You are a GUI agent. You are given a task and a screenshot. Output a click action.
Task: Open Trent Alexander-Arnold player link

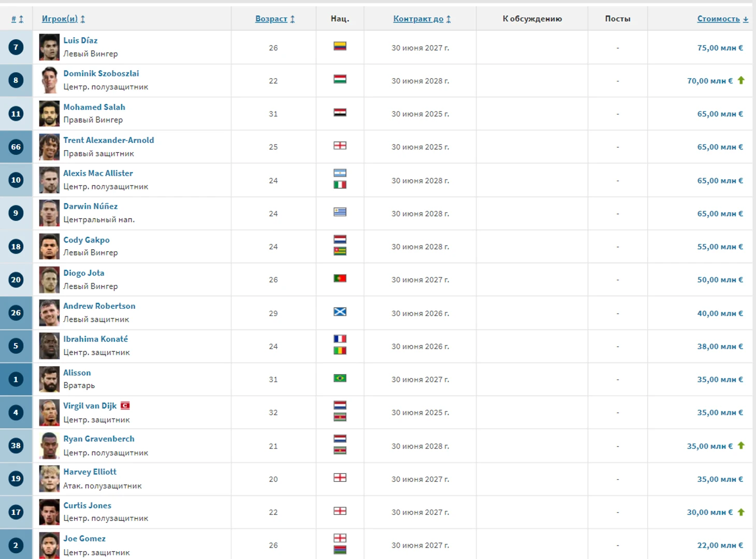pos(109,140)
